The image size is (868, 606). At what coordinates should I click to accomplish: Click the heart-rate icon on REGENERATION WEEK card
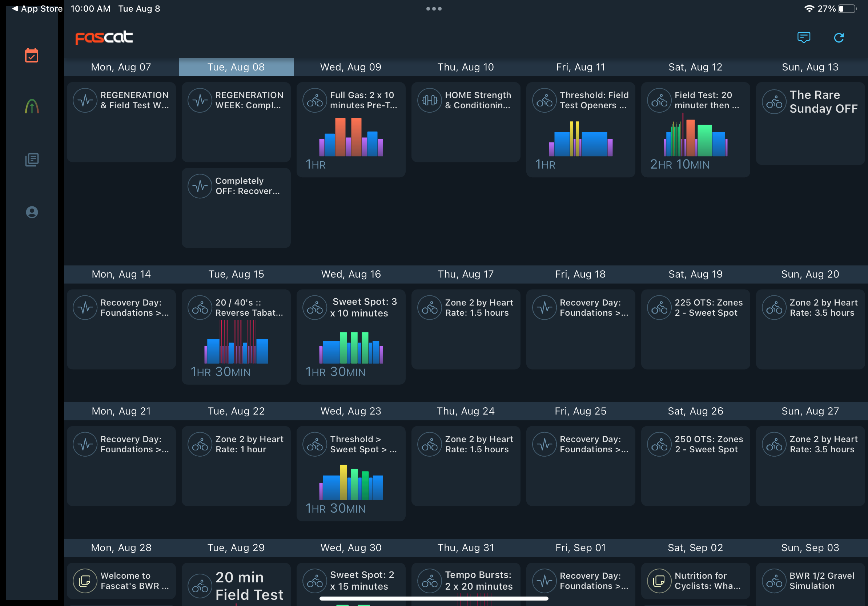point(199,100)
